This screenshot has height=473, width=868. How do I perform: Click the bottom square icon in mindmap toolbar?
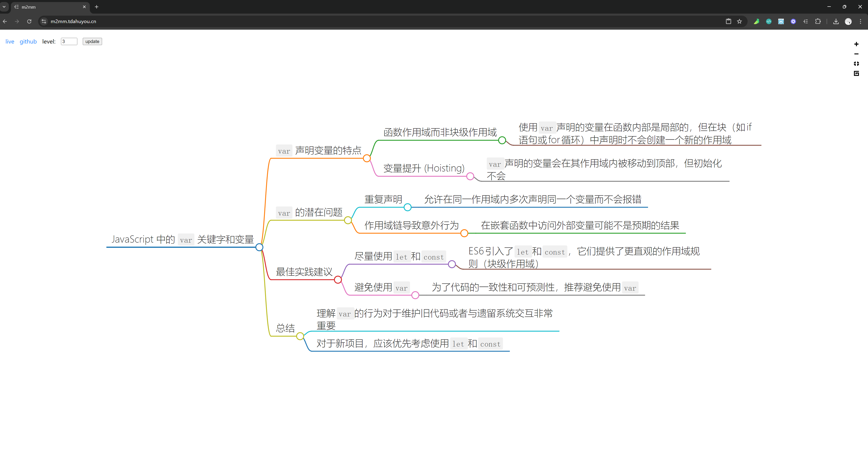856,73
